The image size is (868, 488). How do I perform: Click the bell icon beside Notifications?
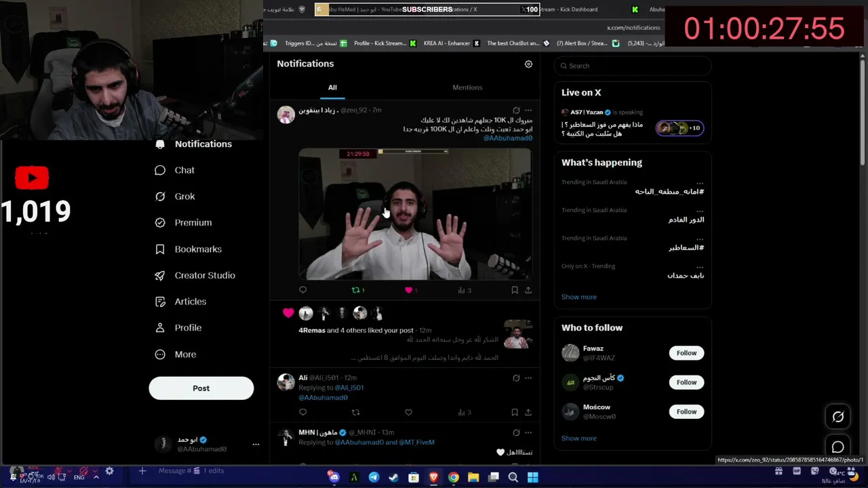click(160, 144)
